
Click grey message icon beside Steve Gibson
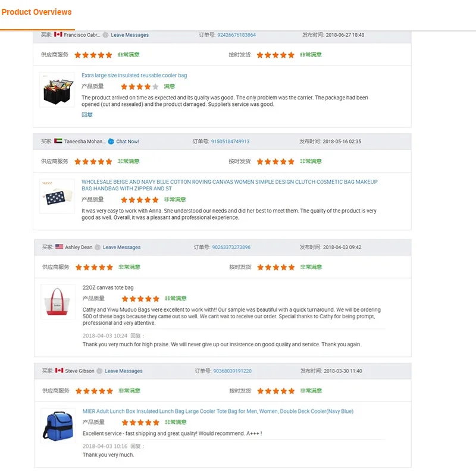[100, 371]
